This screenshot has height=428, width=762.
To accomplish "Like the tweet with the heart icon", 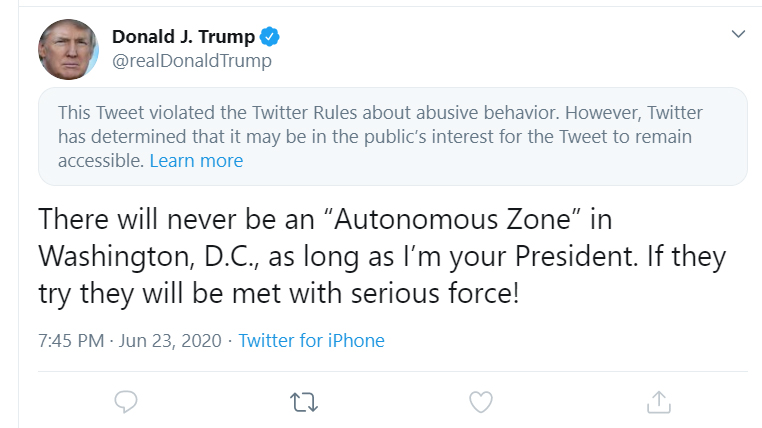I will point(481,401).
